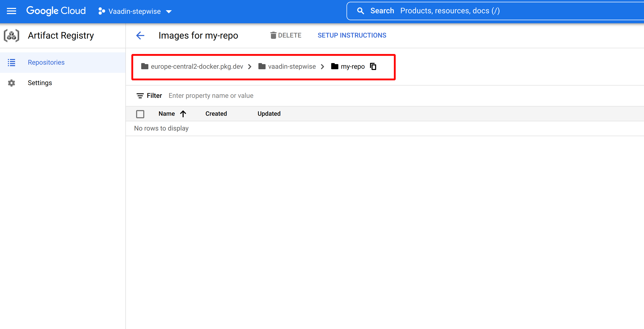Click the my-repo breadcrumb
This screenshot has height=329, width=644.
click(x=353, y=66)
